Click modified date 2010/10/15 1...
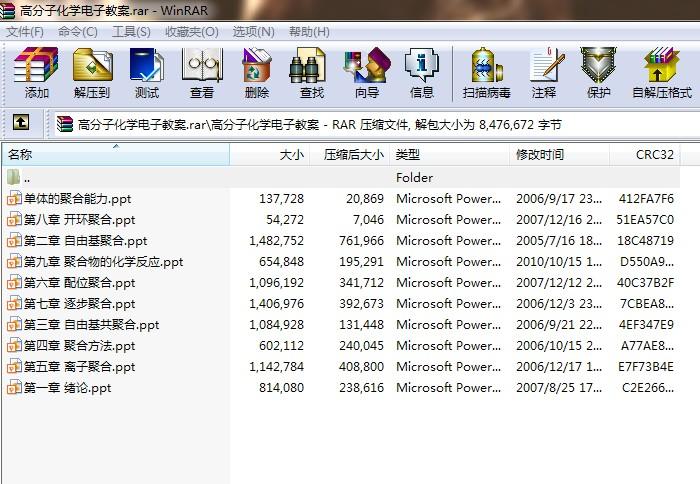 [559, 261]
